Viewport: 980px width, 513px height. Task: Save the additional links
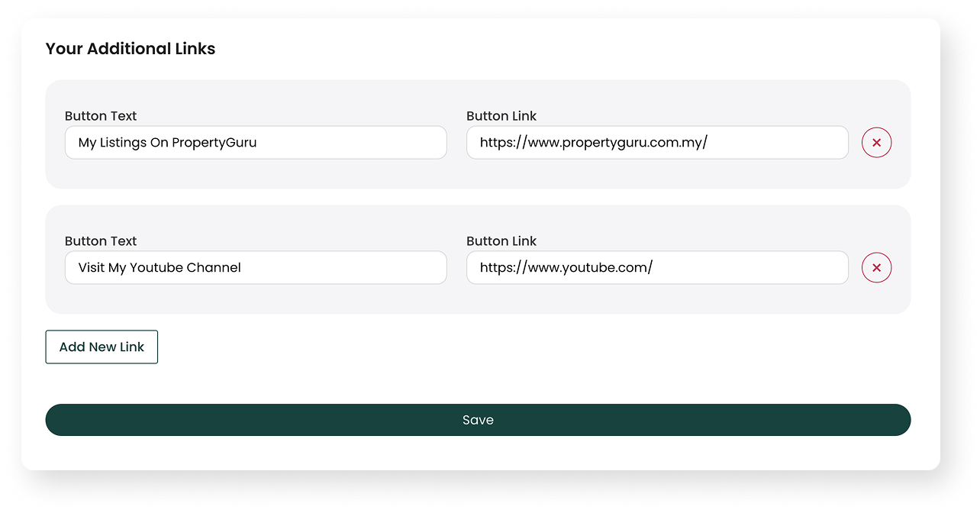click(478, 420)
